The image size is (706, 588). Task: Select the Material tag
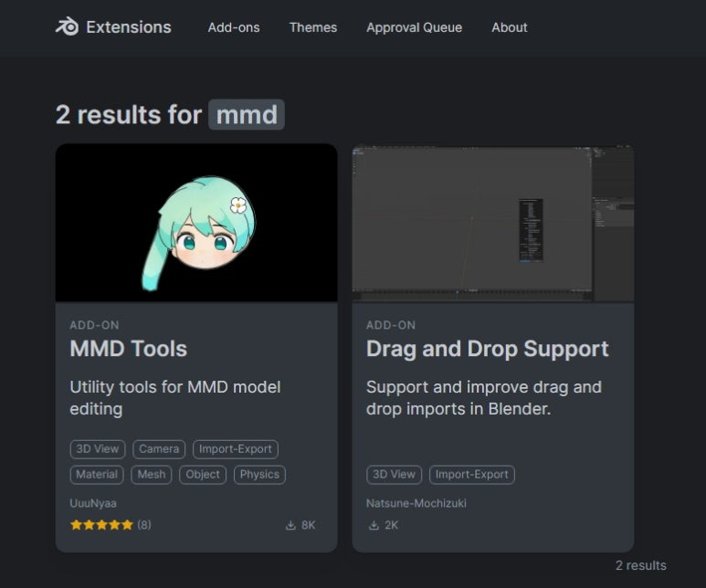97,475
